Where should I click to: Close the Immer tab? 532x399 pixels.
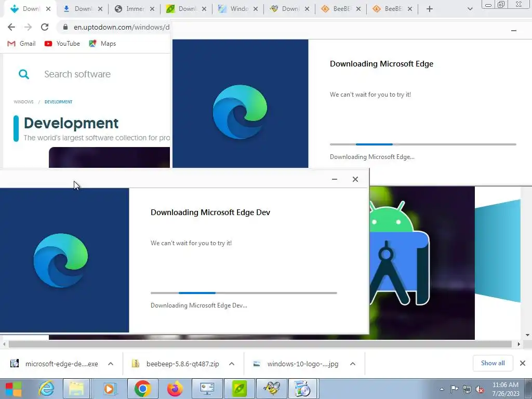pyautogui.click(x=152, y=9)
